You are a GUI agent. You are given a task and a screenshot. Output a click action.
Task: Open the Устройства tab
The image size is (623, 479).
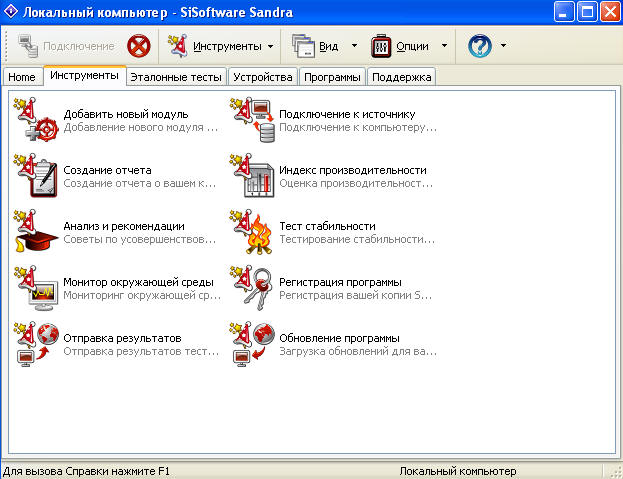[x=263, y=77]
